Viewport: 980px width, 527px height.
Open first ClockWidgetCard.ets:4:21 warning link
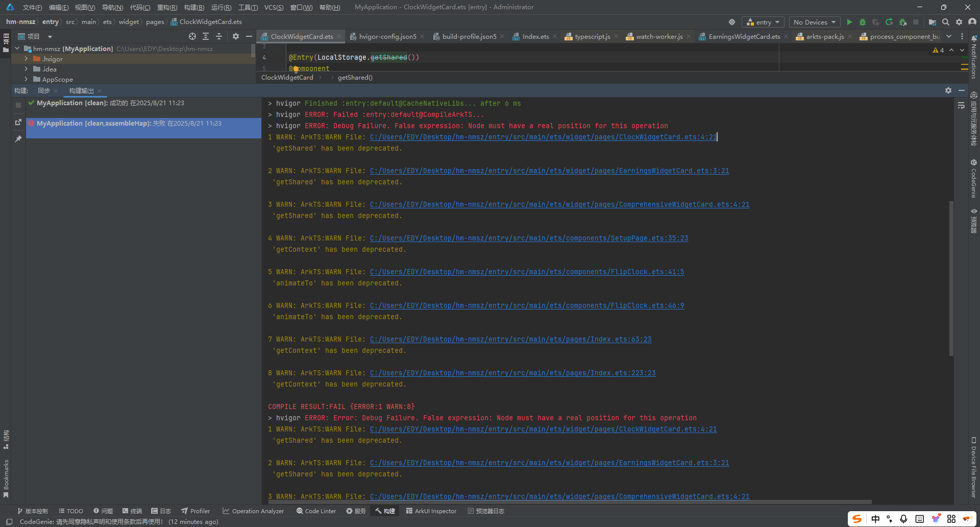tap(543, 137)
